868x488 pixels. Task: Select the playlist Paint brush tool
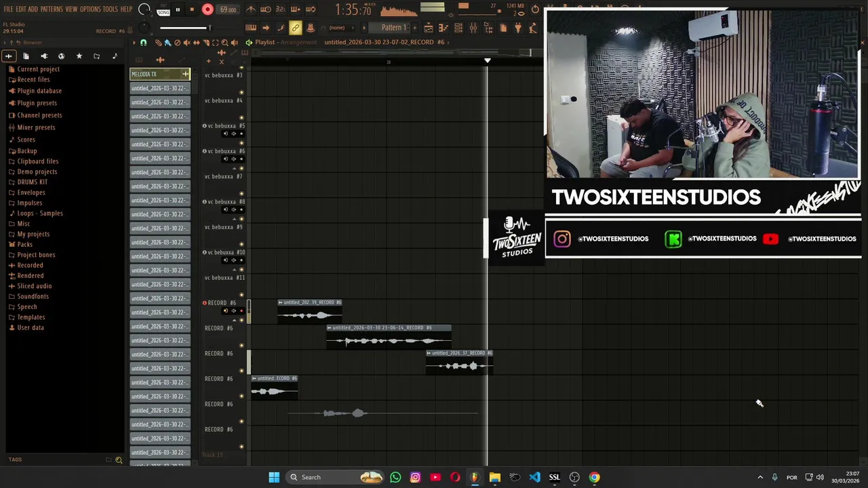click(x=167, y=43)
